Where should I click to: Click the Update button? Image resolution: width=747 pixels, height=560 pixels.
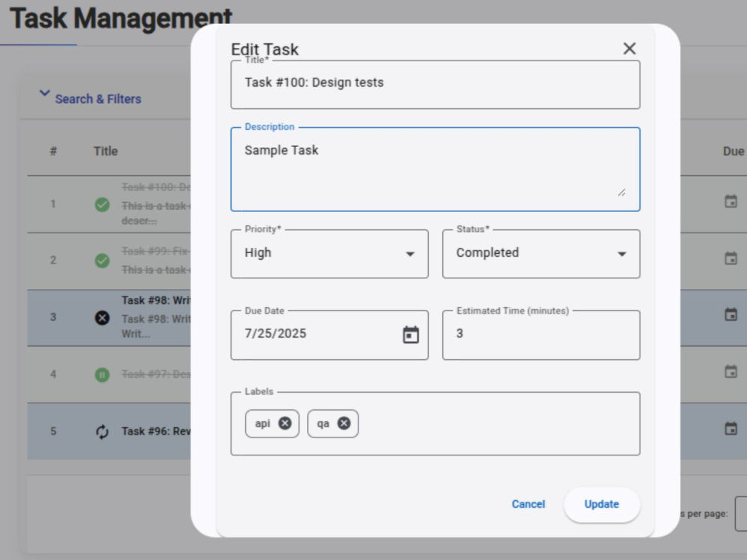pyautogui.click(x=601, y=504)
